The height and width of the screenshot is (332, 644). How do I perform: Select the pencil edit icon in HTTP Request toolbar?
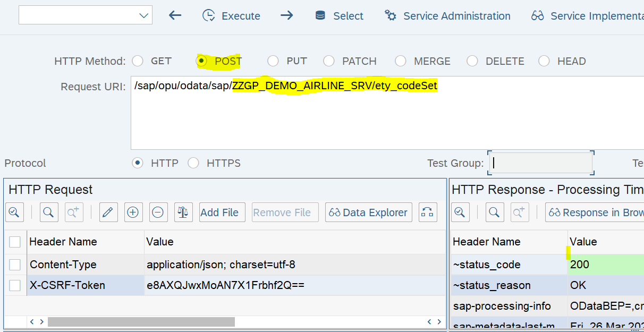tap(108, 212)
